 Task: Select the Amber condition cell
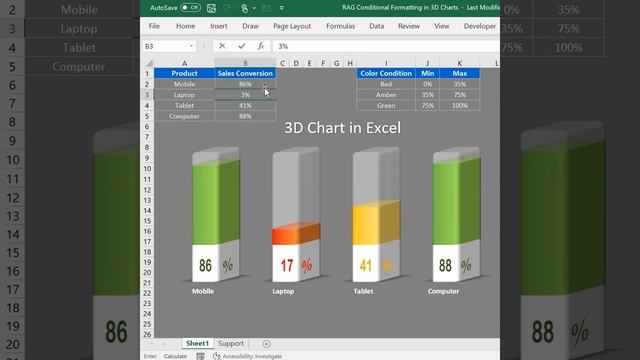pyautogui.click(x=386, y=95)
